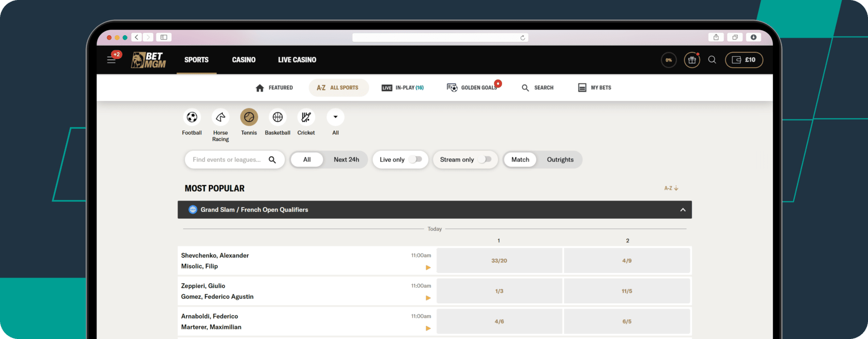Select the Cricket sport icon
This screenshot has height=339, width=868.
click(306, 117)
